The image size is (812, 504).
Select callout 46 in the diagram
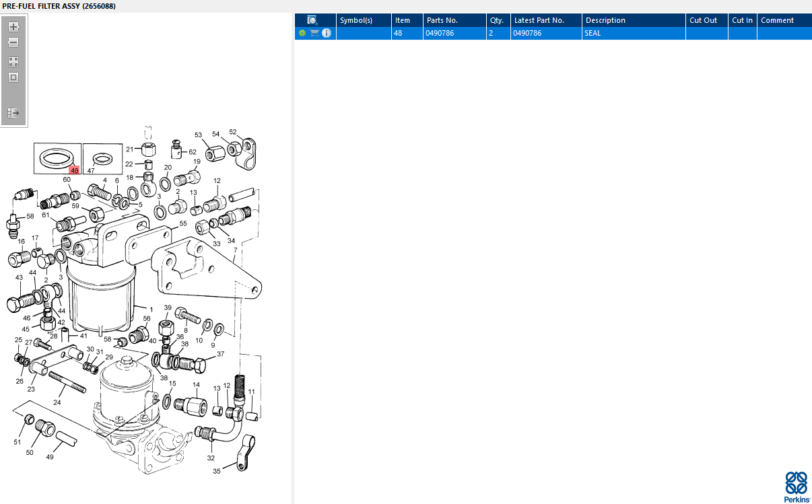tap(27, 318)
